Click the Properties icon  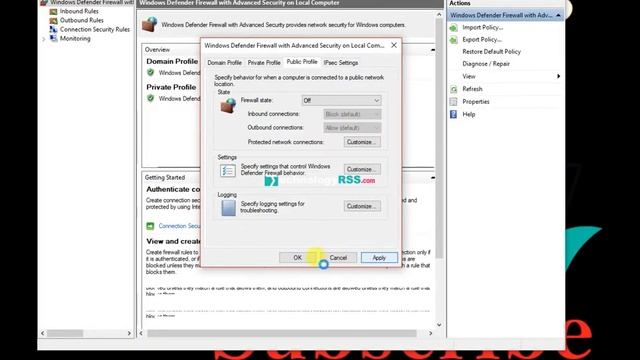click(453, 102)
